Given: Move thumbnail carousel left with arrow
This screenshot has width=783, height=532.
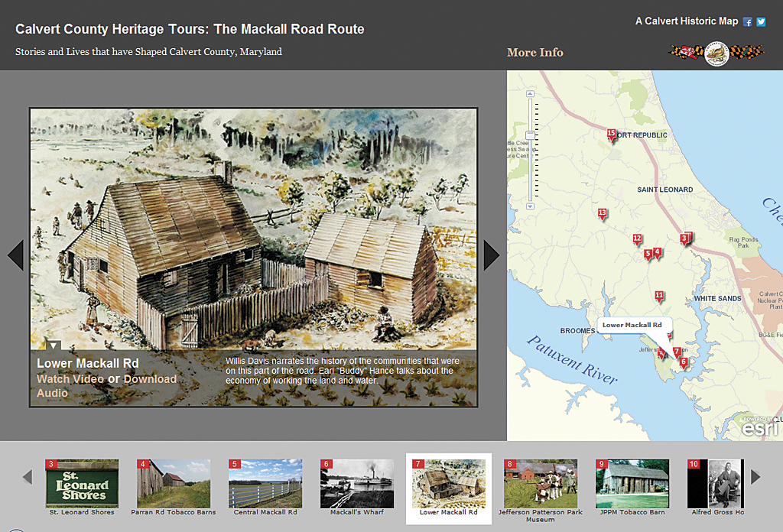Looking at the screenshot, I should point(28,477).
